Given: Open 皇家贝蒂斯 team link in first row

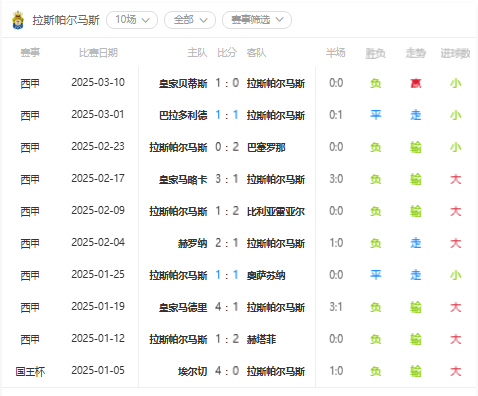Looking at the screenshot, I should (x=183, y=83).
